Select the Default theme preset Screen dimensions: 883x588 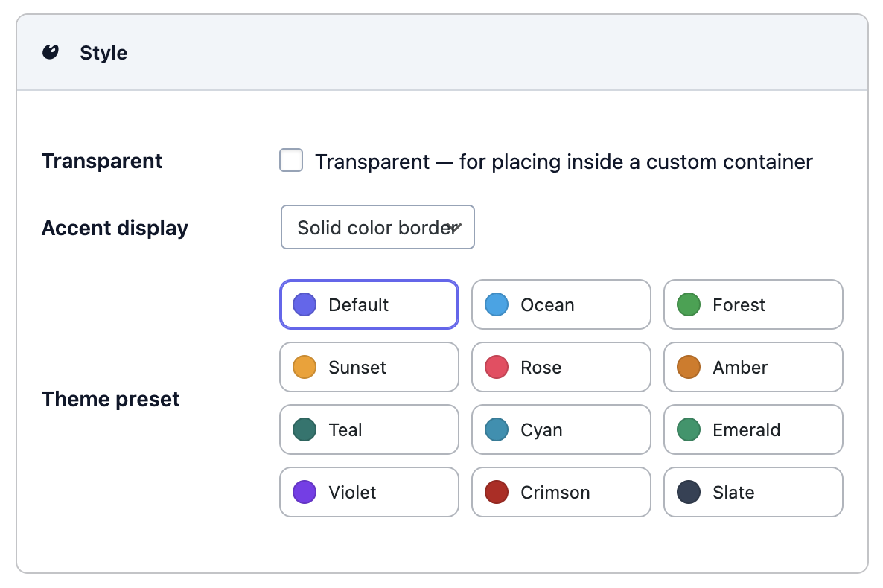point(369,304)
